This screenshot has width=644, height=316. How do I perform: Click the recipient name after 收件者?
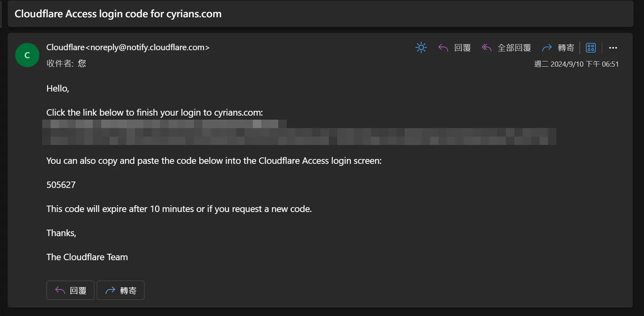[x=82, y=64]
